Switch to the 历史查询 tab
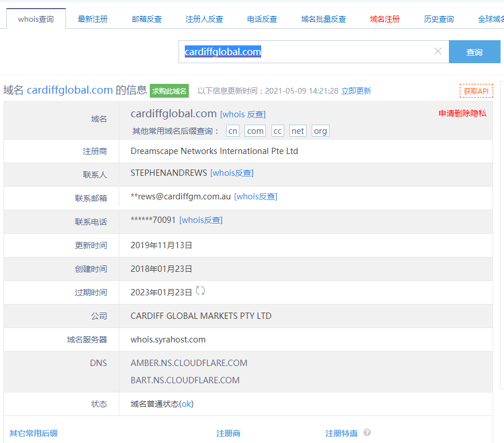 click(439, 19)
